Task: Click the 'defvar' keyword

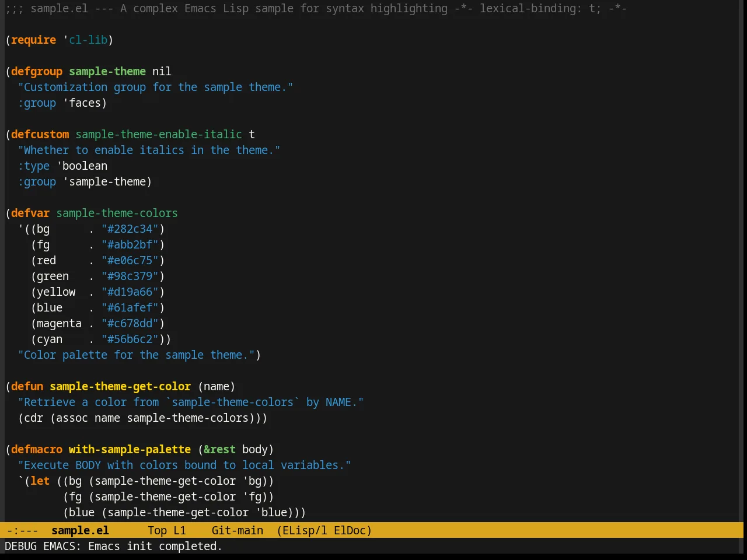Action: pyautogui.click(x=30, y=213)
